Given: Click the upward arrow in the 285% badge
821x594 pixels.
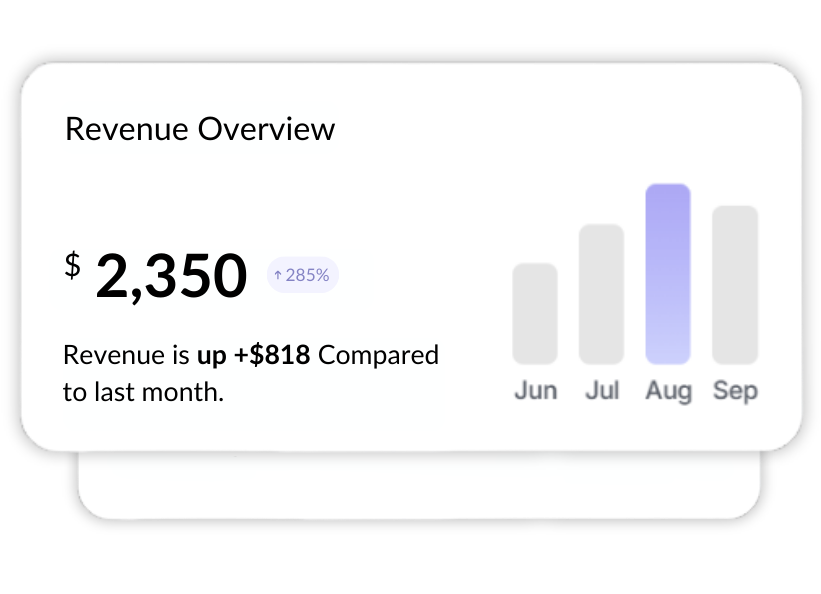Looking at the screenshot, I should pyautogui.click(x=277, y=274).
